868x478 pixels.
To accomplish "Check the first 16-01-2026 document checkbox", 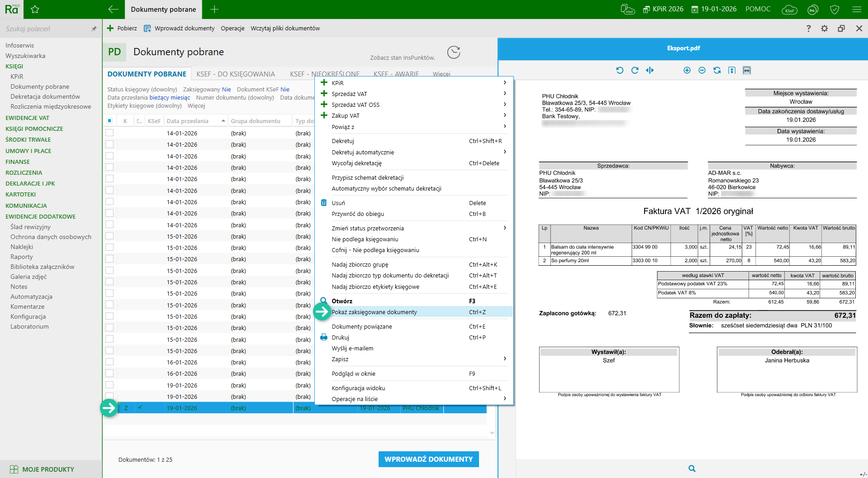I will (x=109, y=362).
